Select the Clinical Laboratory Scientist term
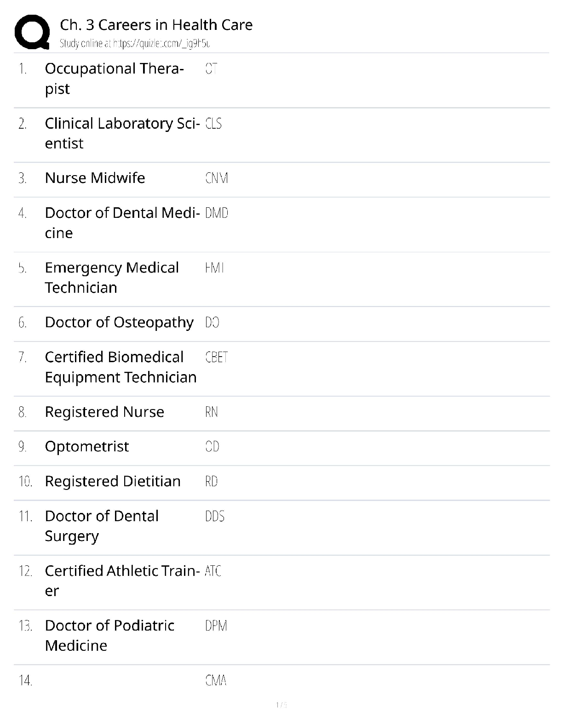This screenshot has width=563, height=728. click(122, 133)
